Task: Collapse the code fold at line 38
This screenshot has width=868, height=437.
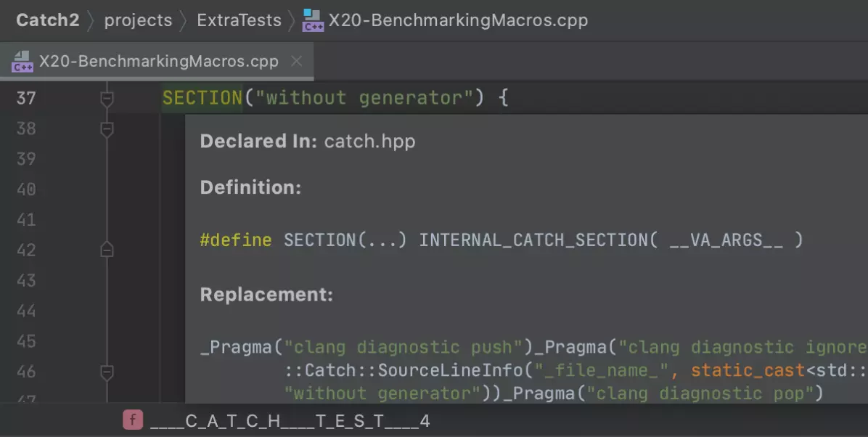Action: 107,129
